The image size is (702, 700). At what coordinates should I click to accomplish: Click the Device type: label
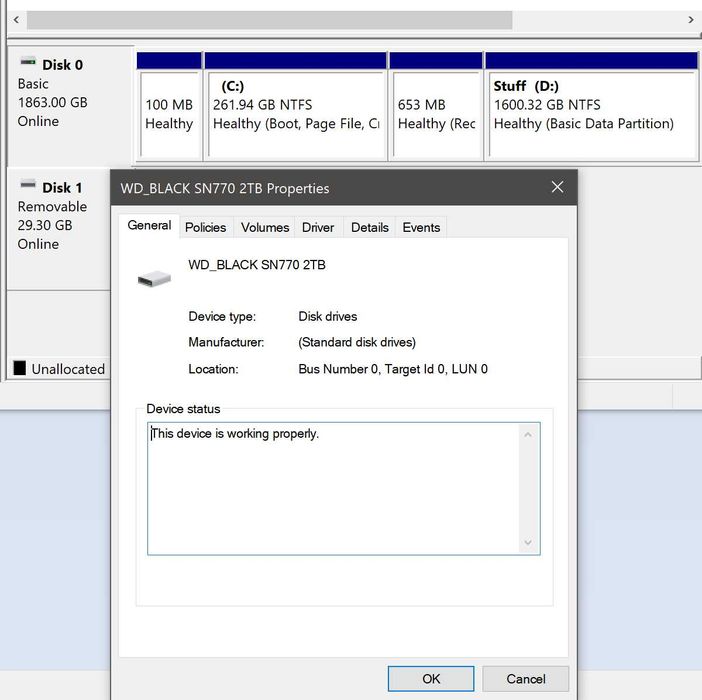222,316
